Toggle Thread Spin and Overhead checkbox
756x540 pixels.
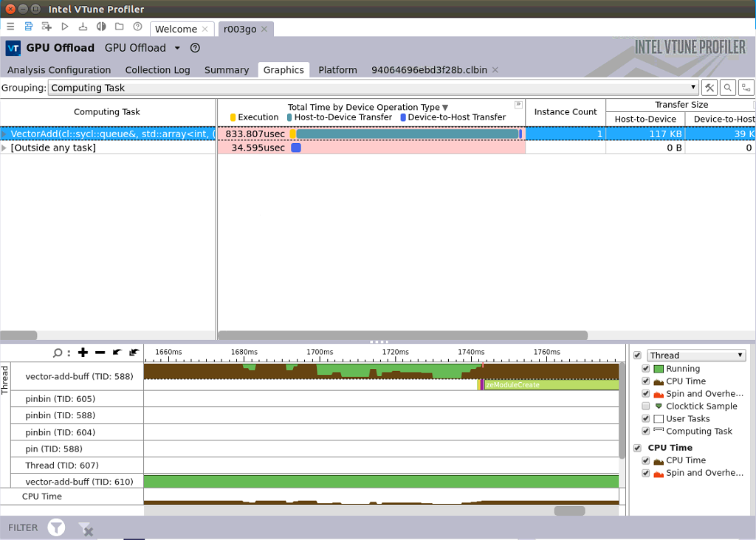click(x=646, y=393)
